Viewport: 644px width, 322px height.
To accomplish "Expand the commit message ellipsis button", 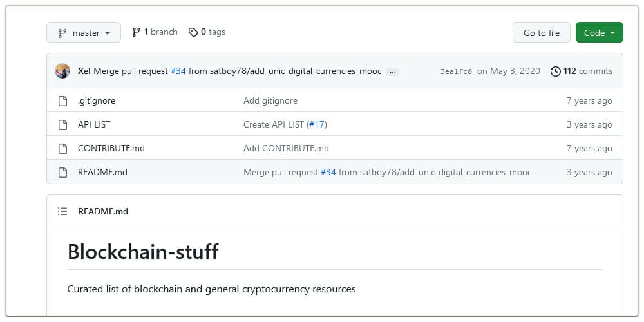I will (x=393, y=72).
